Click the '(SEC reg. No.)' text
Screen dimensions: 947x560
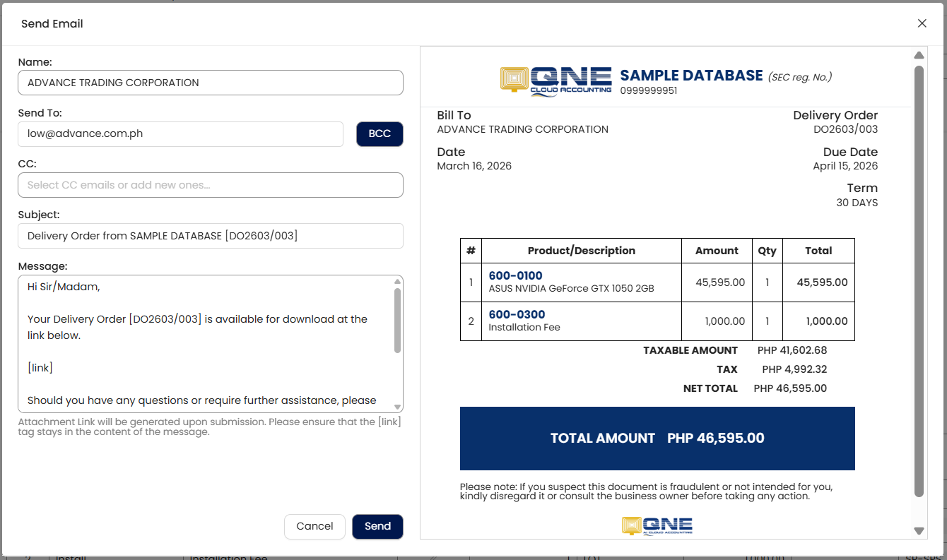[800, 77]
